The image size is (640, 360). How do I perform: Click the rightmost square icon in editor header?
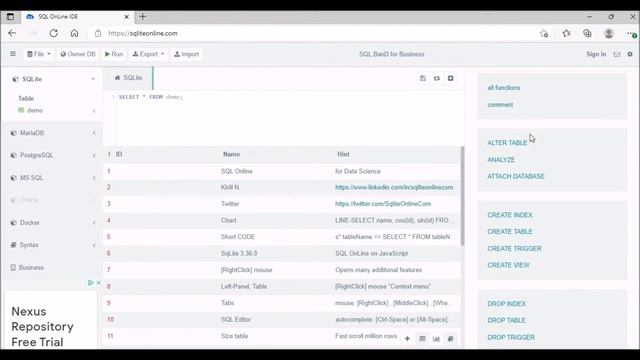(451, 78)
